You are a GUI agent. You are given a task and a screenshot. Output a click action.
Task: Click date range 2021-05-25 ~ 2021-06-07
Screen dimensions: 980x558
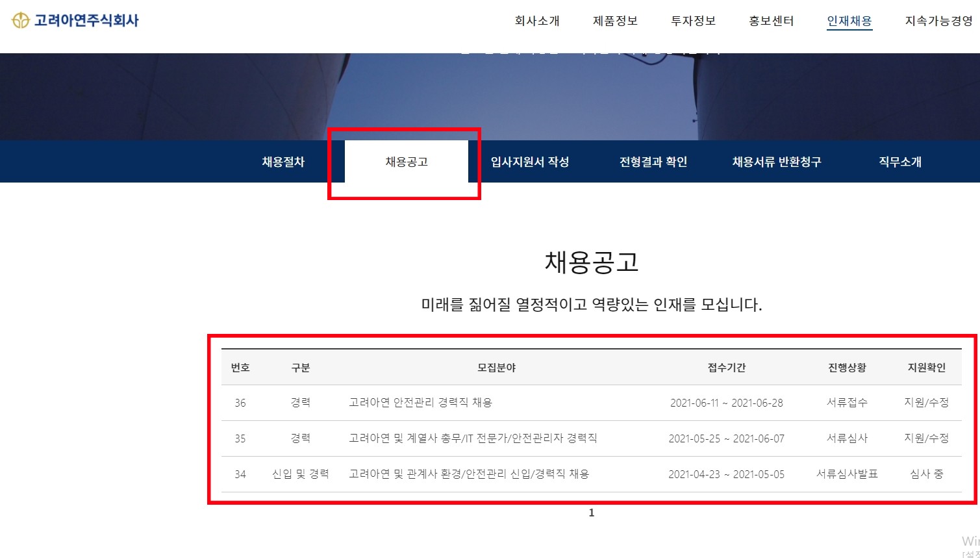pos(727,438)
